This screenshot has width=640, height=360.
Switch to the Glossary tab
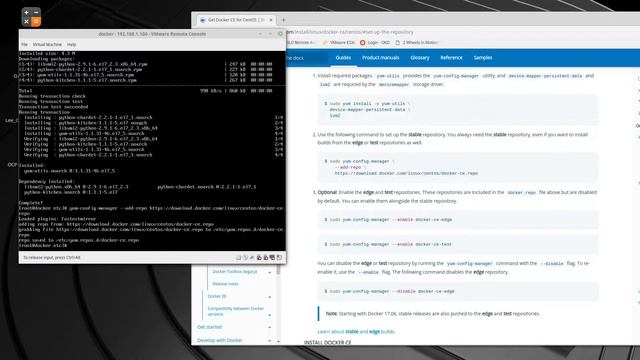(420, 58)
